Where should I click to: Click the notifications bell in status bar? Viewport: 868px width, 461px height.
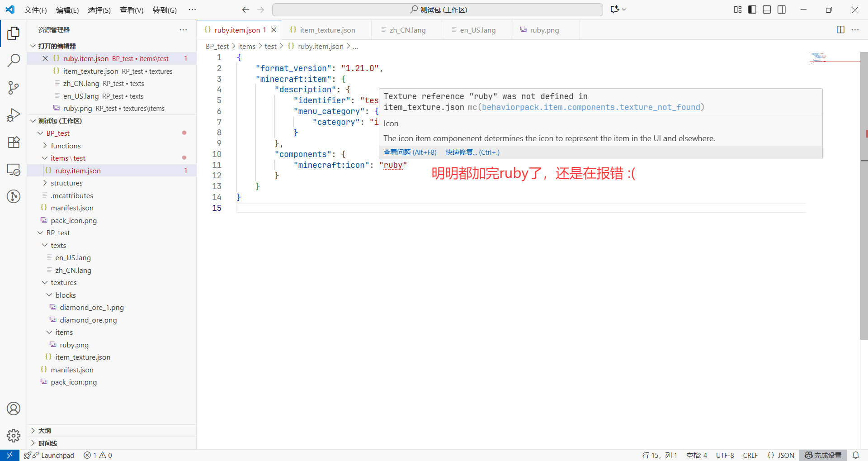tap(856, 455)
